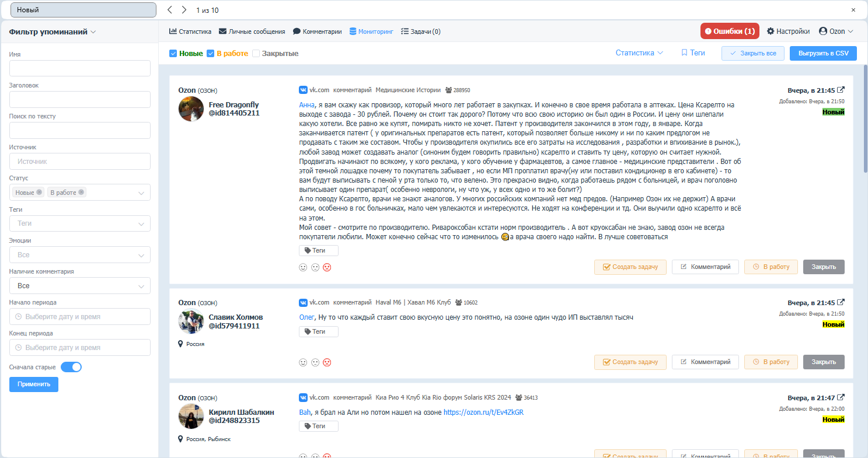868x458 pixels.
Task: Open Free Dragonfly avatar
Action: (191, 109)
